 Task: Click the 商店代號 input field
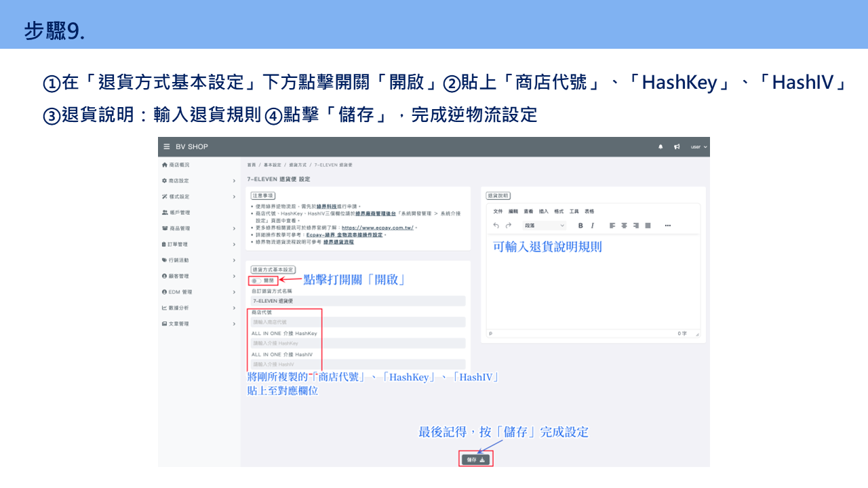[x=358, y=322]
